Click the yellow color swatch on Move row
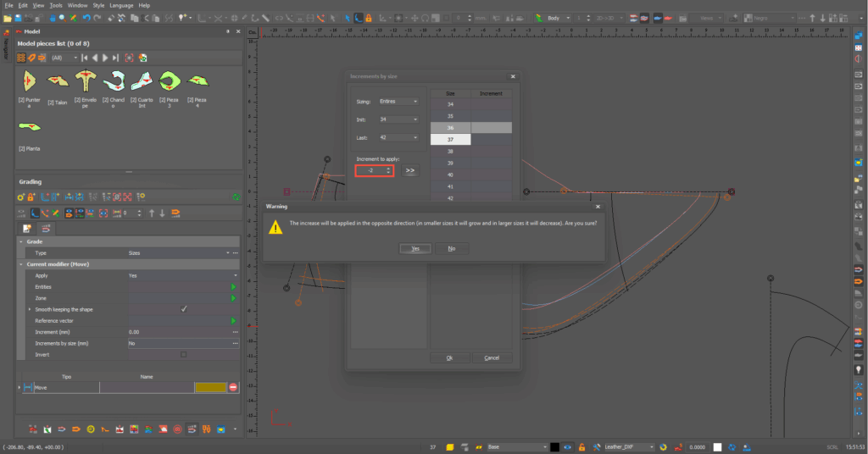The image size is (868, 454). click(209, 387)
